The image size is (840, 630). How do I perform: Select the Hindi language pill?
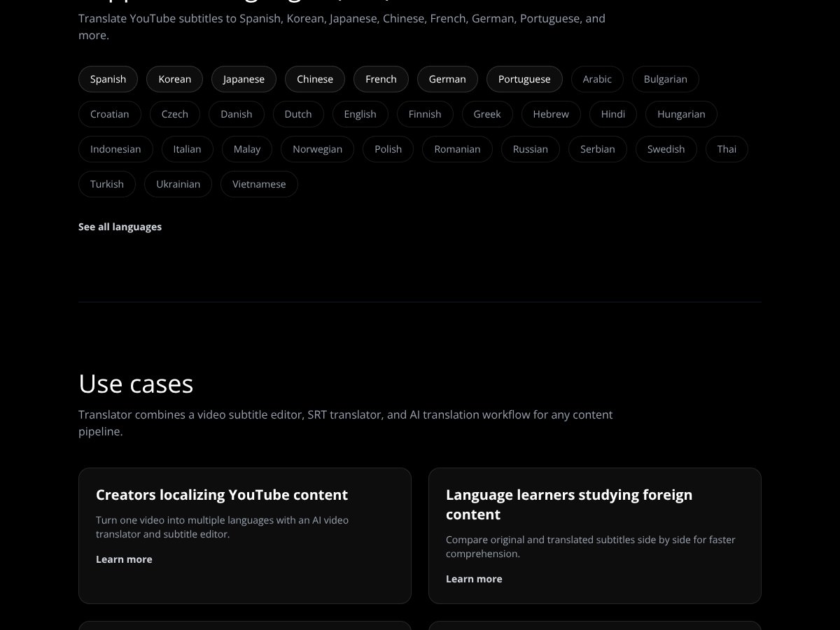click(x=612, y=114)
